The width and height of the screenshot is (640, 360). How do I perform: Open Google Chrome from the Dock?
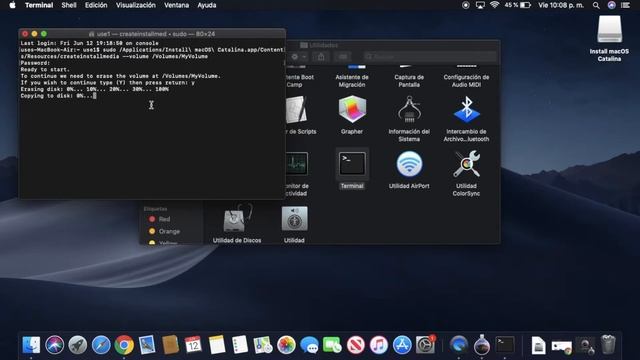coord(124,345)
